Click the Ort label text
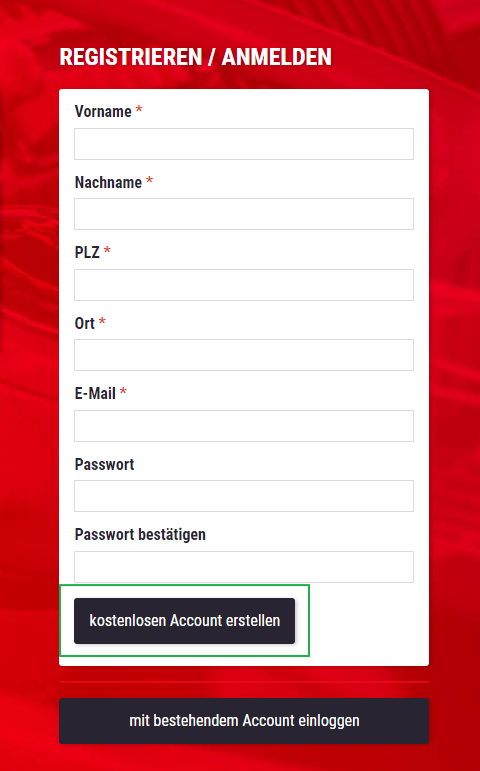The image size is (480, 771). 85,324
